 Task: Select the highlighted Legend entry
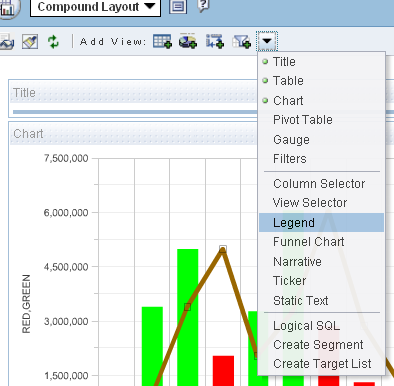click(321, 222)
